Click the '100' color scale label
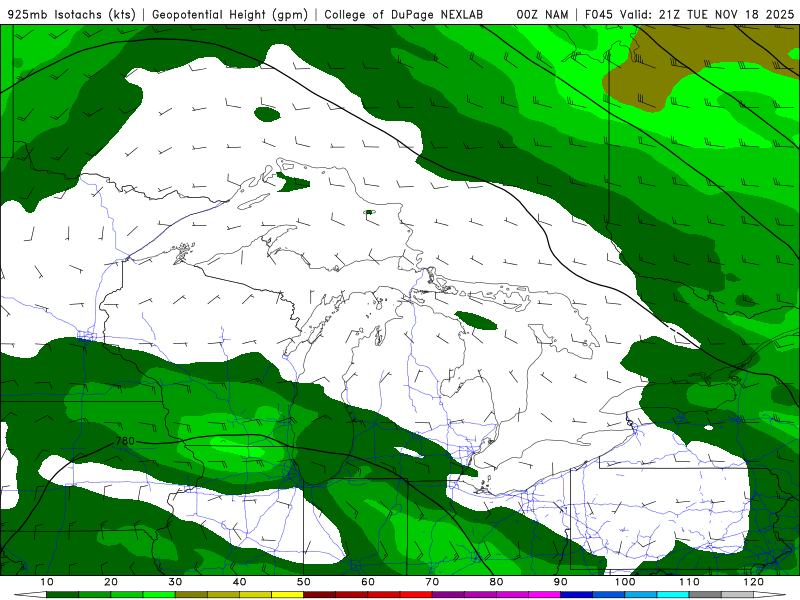The height and width of the screenshot is (600, 800). coord(625,582)
